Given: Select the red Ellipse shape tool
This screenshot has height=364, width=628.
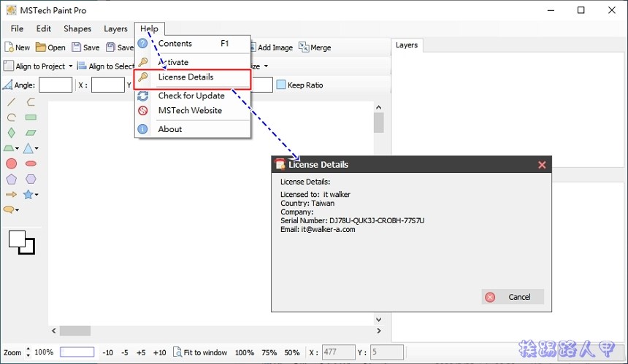Looking at the screenshot, I should click(31, 163).
